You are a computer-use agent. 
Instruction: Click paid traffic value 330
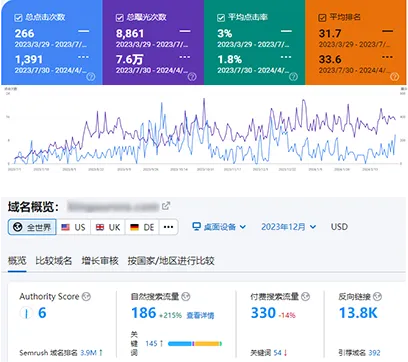click(263, 313)
